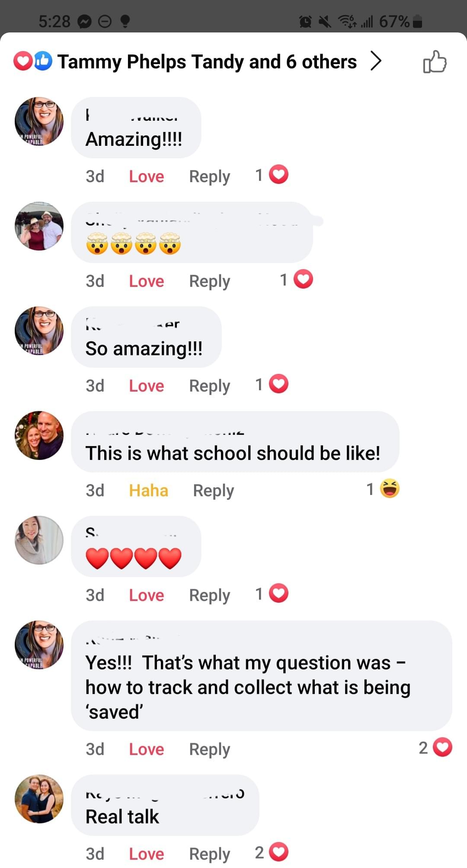Open profile photo beside the school comment
This screenshot has height=868, width=467.
coord(39,435)
